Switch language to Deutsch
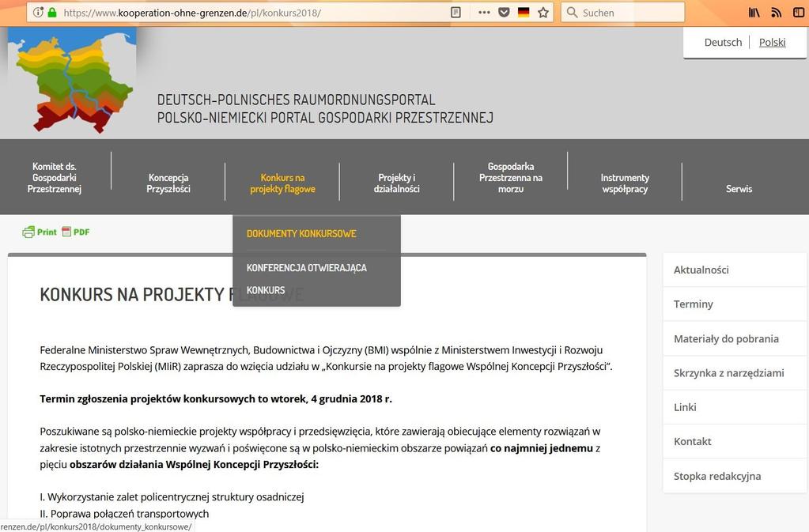The image size is (809, 532). coord(723,42)
